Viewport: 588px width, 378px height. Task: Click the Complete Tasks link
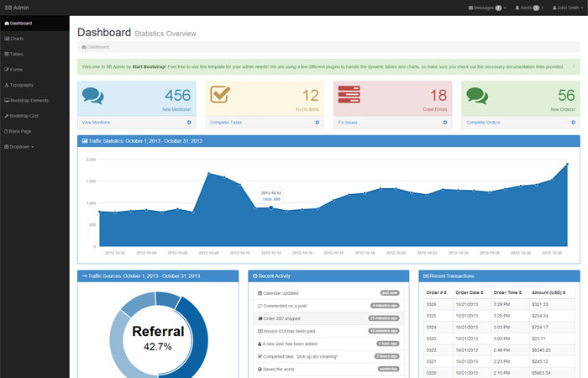point(226,123)
